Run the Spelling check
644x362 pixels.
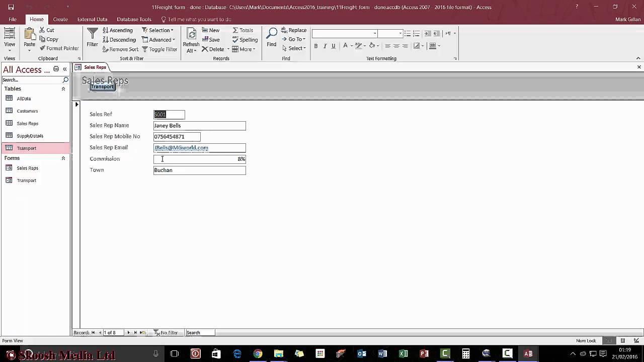point(245,40)
